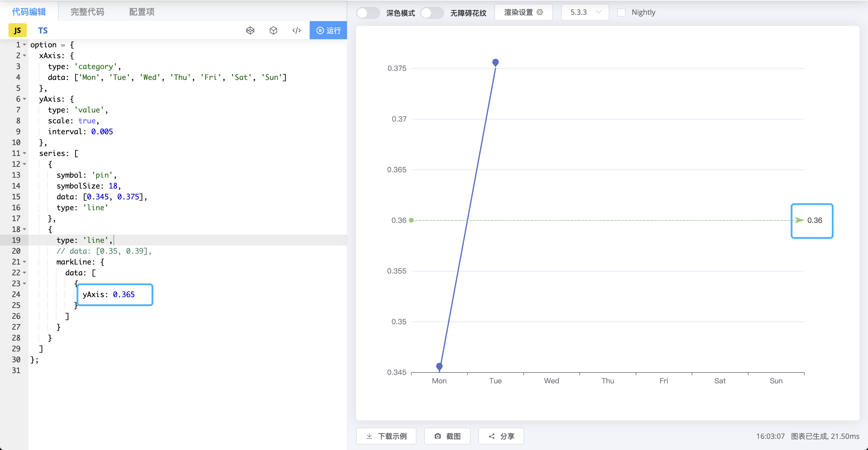Open the code in CodeSandbox
This screenshot has width=868, height=450.
pos(274,30)
